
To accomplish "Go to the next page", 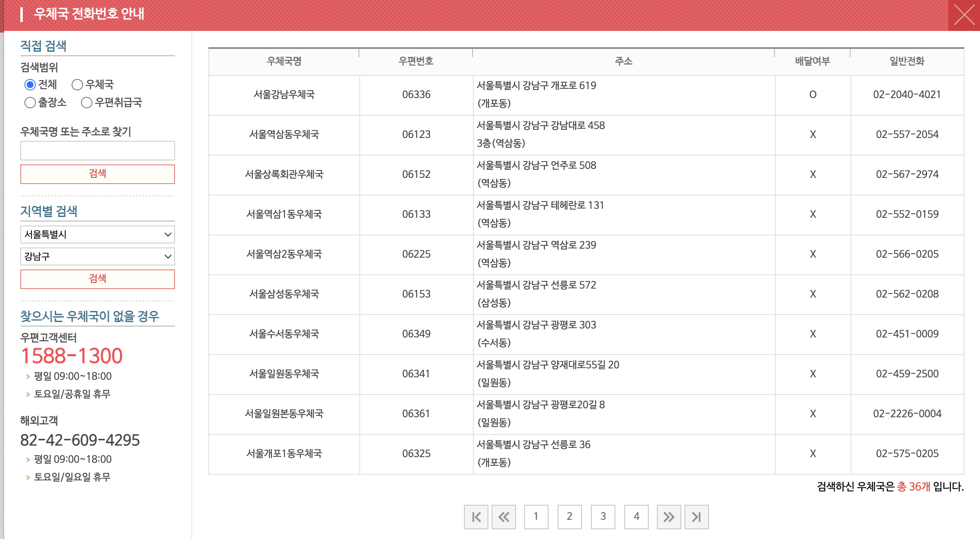I will (x=669, y=517).
